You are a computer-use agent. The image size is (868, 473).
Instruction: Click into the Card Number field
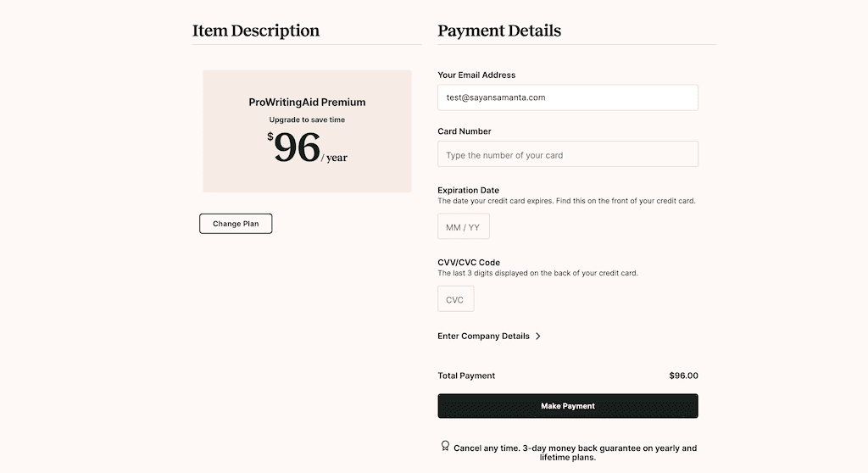pyautogui.click(x=567, y=154)
